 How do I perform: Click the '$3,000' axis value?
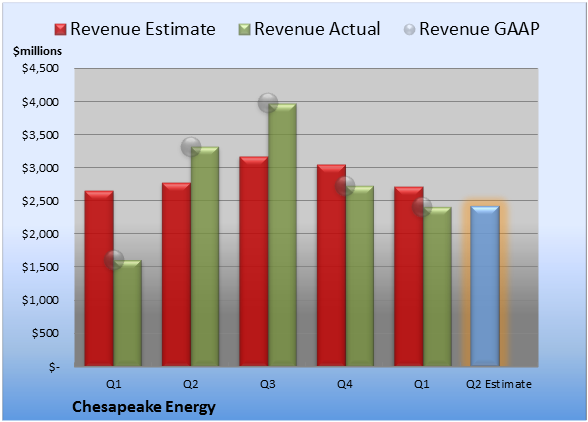[x=40, y=168]
